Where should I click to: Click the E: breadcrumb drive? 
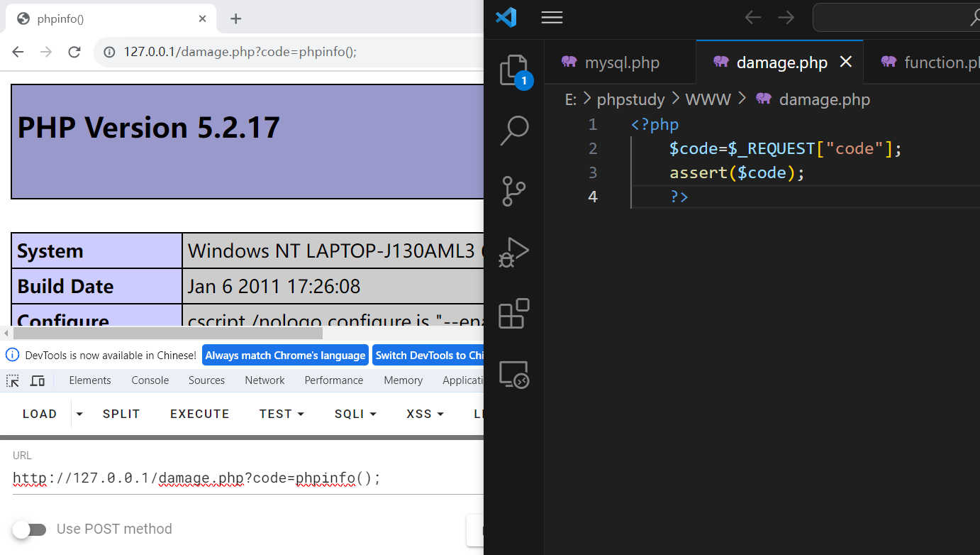(571, 99)
